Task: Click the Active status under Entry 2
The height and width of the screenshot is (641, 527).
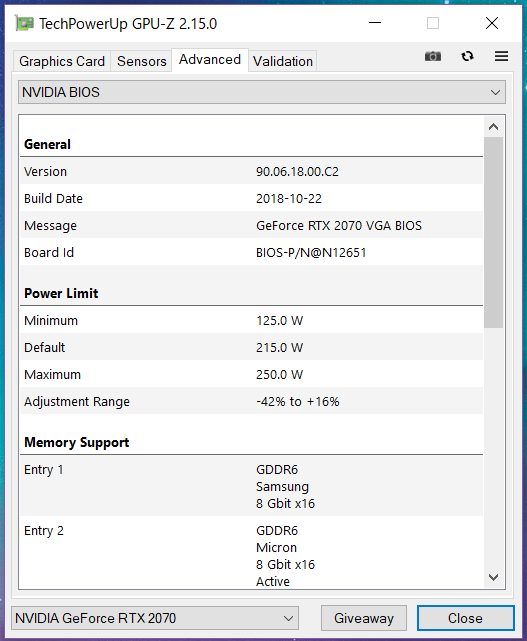Action: tap(273, 581)
